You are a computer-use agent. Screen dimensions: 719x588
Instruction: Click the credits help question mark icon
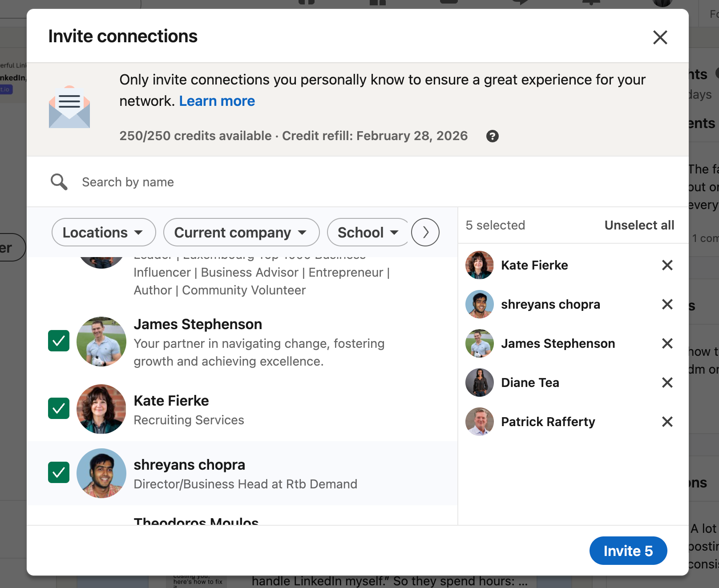click(x=492, y=136)
